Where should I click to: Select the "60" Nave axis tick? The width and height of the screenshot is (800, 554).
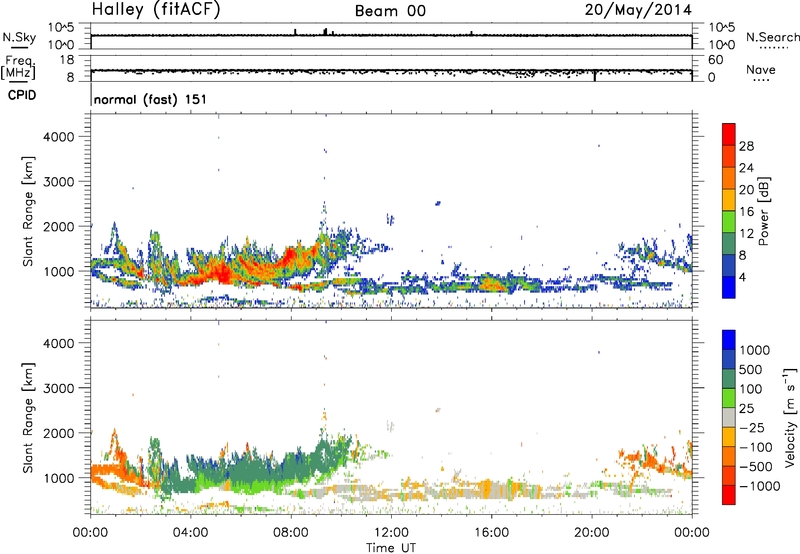(715, 60)
